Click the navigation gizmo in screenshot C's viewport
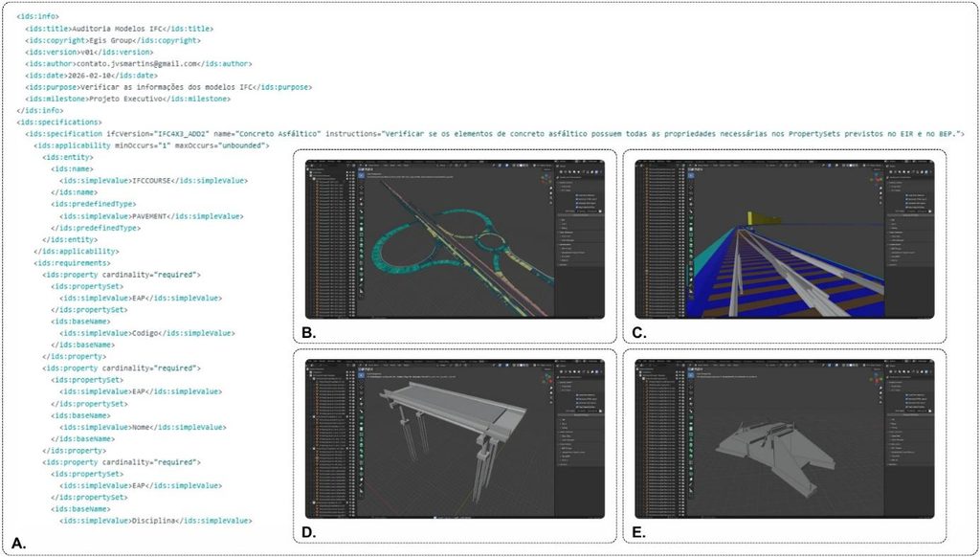This screenshot has width=980, height=557. pos(876,178)
